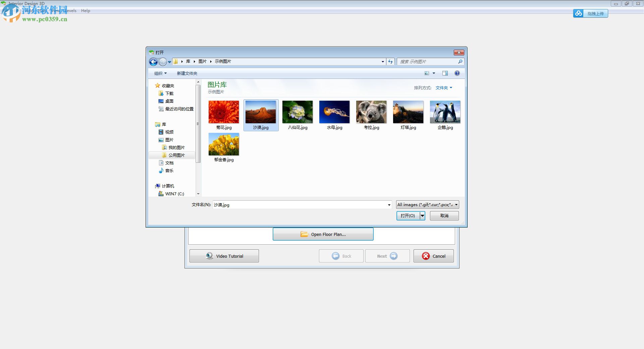
Task: Open the 组织 dropdown menu
Action: [160, 73]
